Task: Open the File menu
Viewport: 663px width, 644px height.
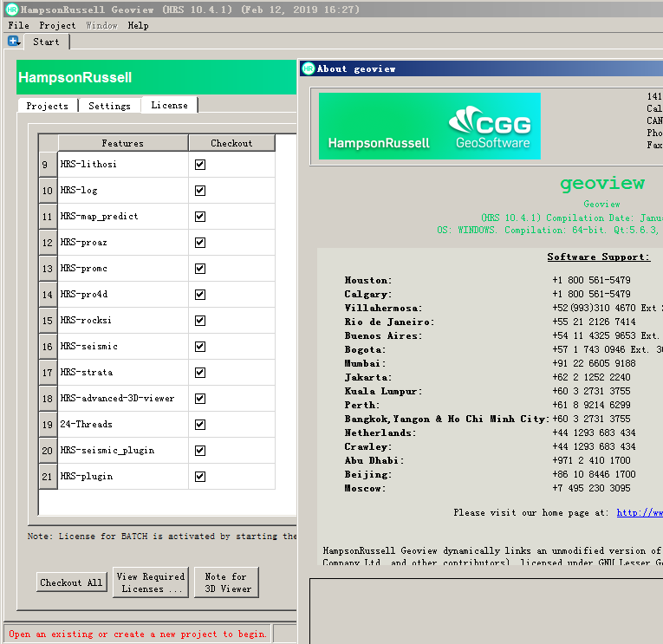Action: (x=18, y=25)
